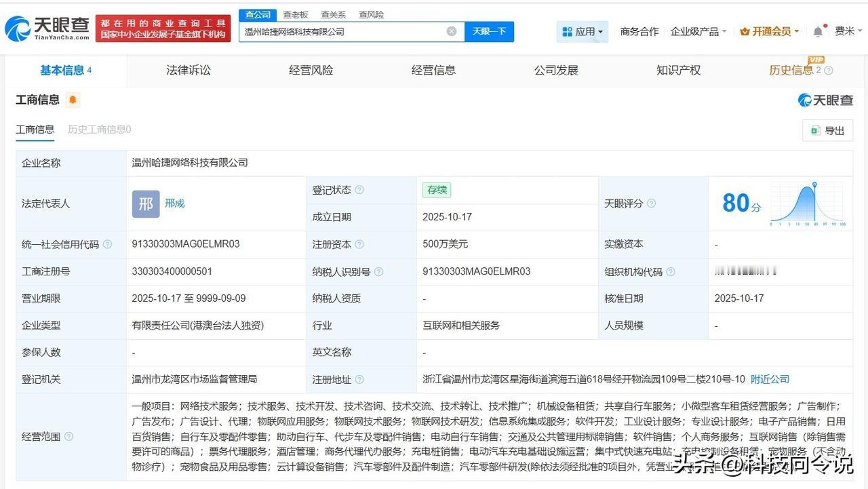
Task: Switch to the 法律诉讼 tab
Action: tap(188, 70)
